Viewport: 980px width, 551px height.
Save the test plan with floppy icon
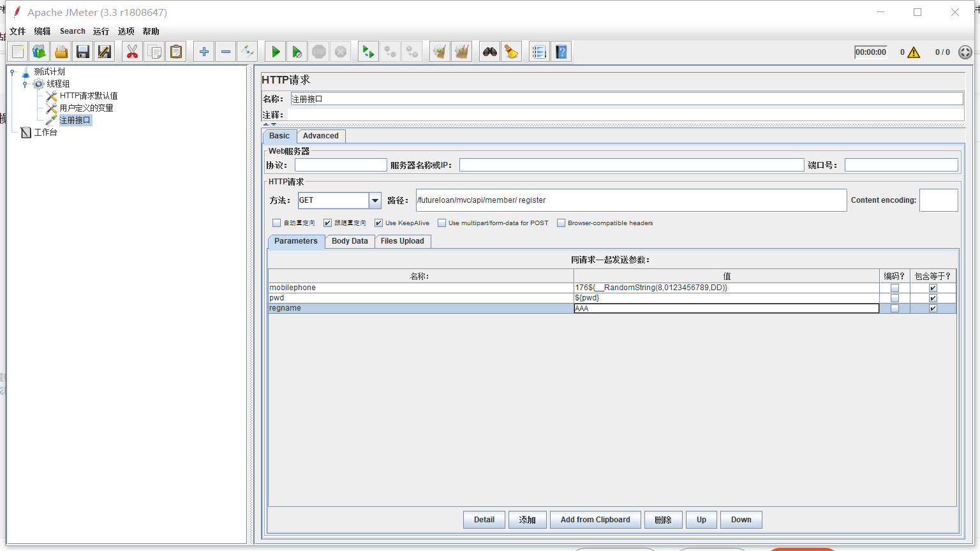[83, 52]
